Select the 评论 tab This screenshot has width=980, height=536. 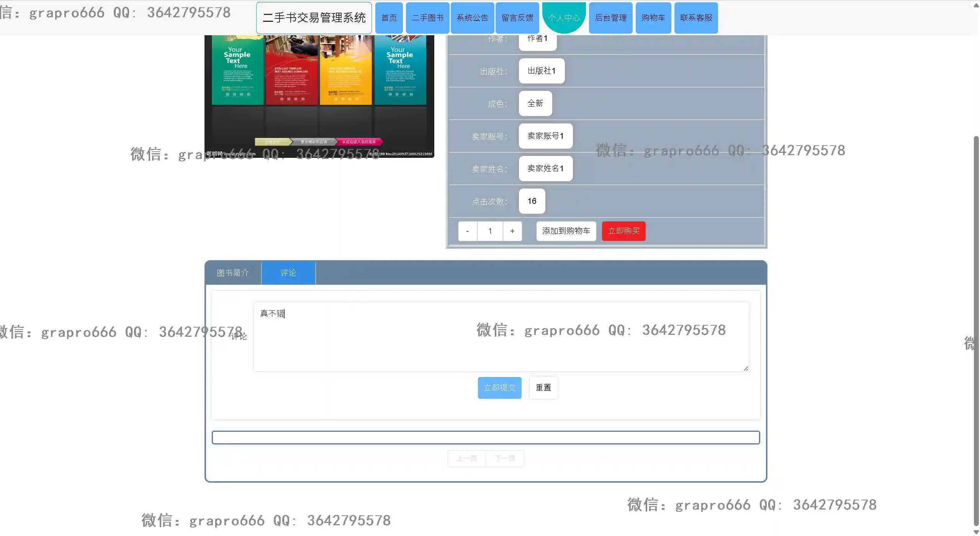(288, 273)
